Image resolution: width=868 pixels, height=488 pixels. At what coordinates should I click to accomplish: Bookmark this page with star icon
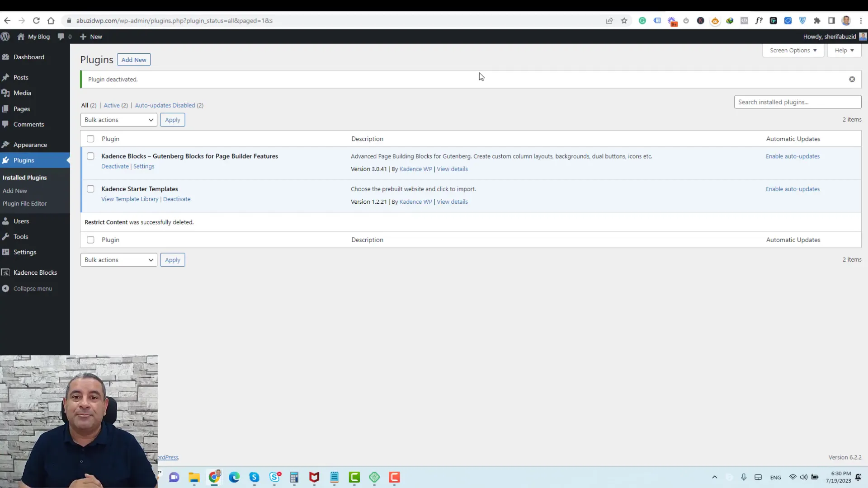point(624,21)
